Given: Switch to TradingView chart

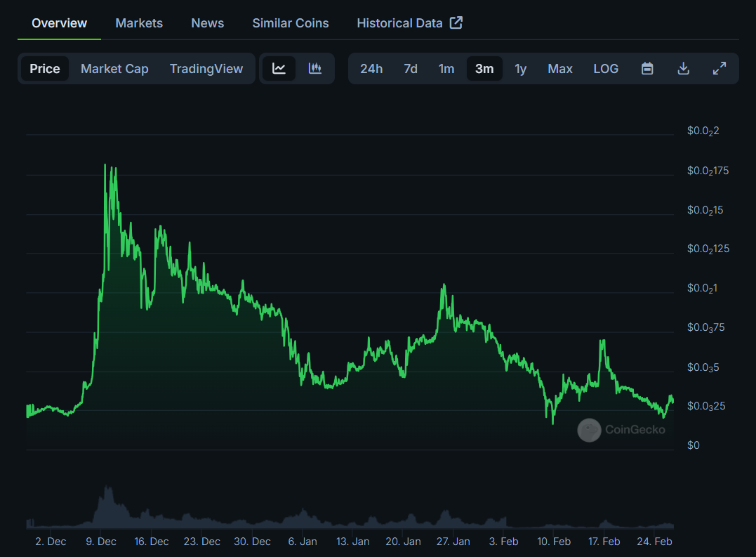Looking at the screenshot, I should pos(206,68).
